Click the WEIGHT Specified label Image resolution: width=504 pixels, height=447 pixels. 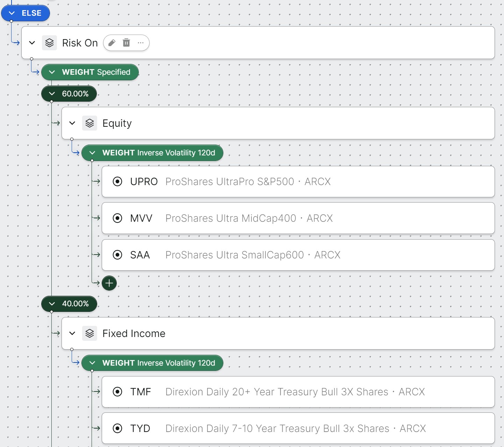96,72
